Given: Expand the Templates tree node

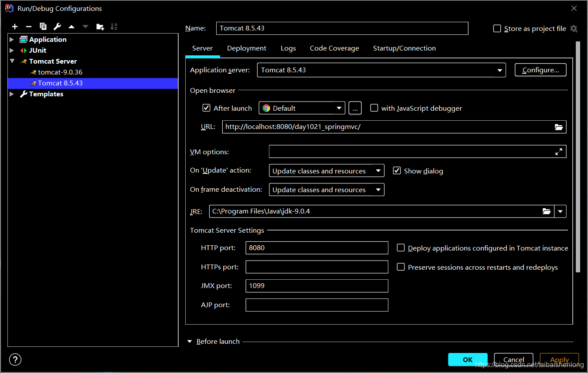Looking at the screenshot, I should pos(12,94).
